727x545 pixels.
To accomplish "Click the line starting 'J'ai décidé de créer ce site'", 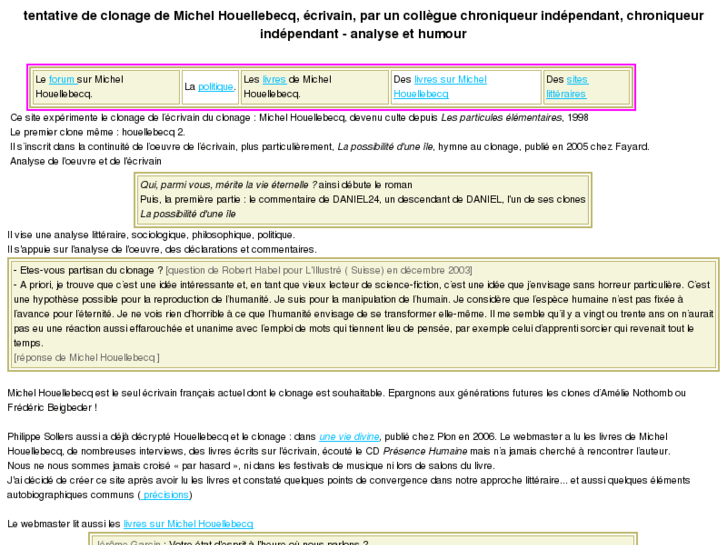I will pyautogui.click(x=349, y=487).
